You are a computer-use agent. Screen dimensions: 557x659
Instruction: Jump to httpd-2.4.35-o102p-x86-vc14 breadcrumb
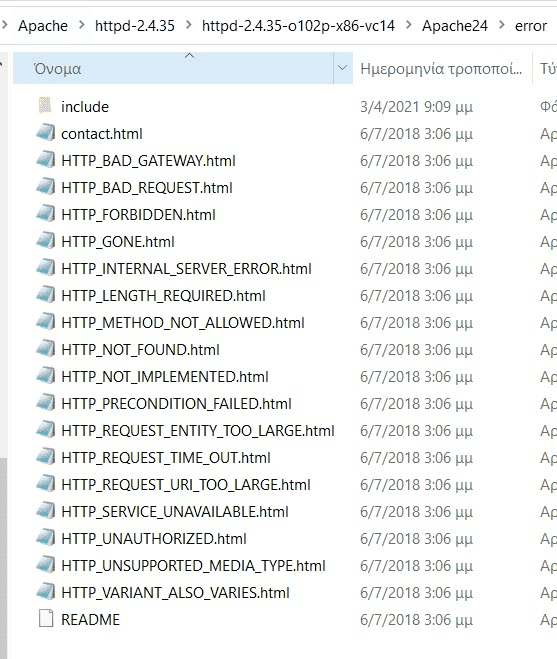298,26
